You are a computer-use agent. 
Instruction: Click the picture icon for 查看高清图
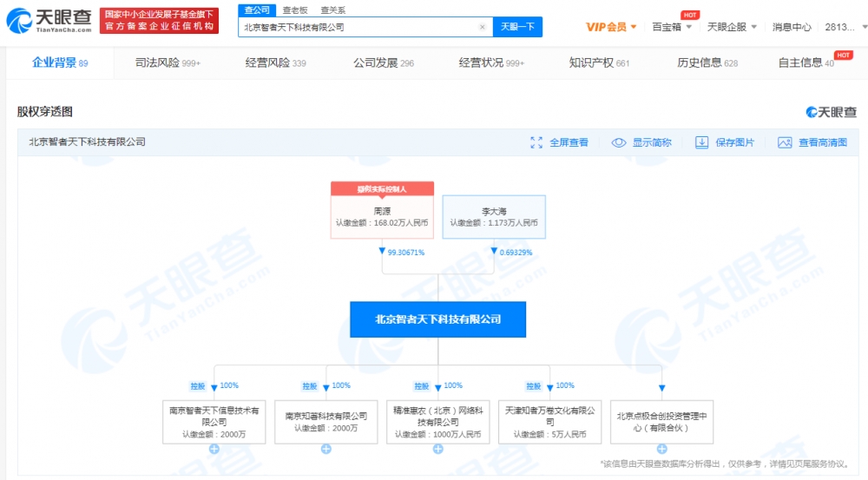click(785, 143)
